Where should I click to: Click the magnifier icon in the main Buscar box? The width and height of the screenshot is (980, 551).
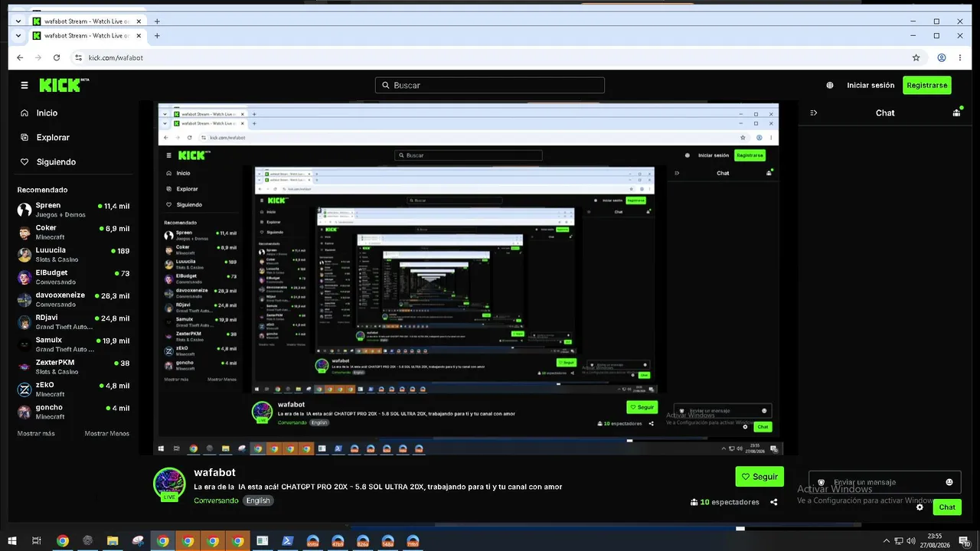[x=384, y=85]
